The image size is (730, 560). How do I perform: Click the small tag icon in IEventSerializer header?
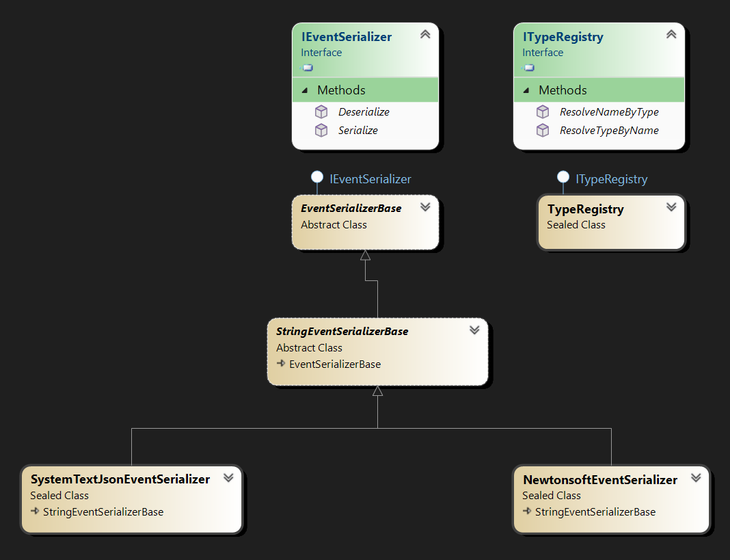coord(308,68)
